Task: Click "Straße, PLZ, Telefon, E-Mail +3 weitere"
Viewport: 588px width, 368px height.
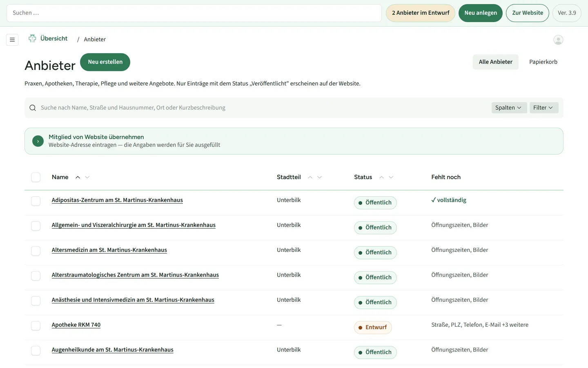Action: pyautogui.click(x=480, y=325)
